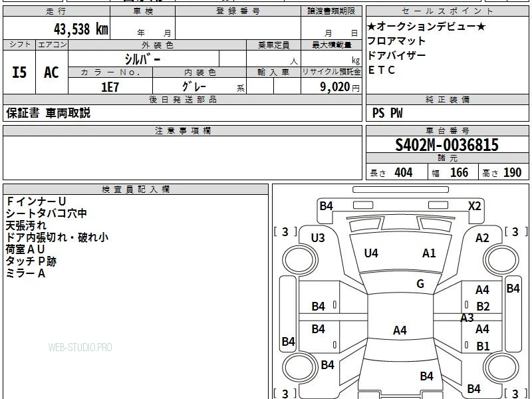
Task: Click the A4 mark on the roof
Action: point(400,330)
